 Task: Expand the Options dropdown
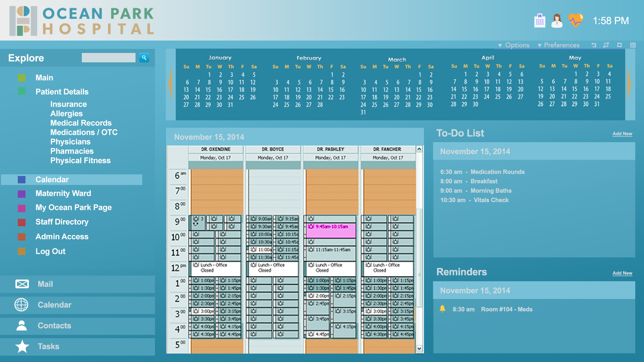pyautogui.click(x=514, y=45)
